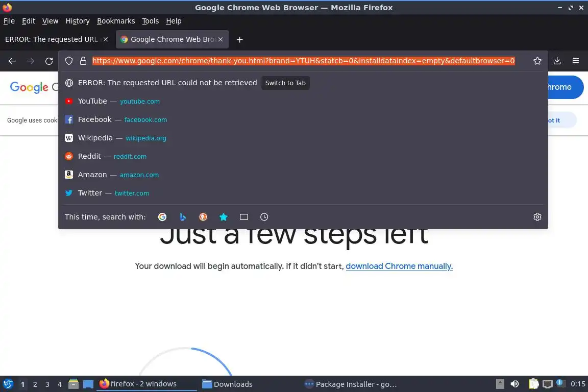Click the padlock site information icon

83,61
